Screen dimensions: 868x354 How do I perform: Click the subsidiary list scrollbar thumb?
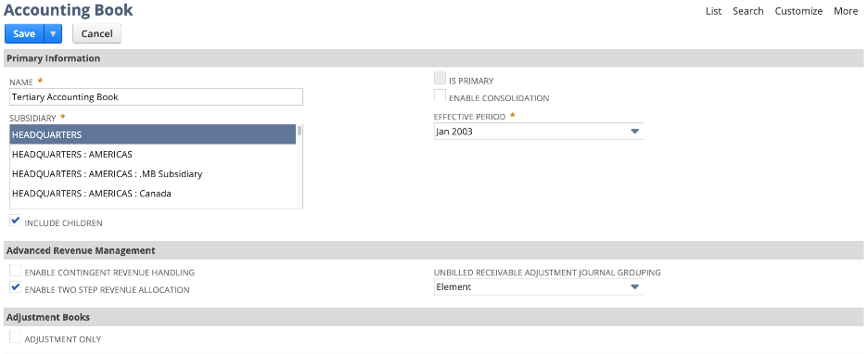coord(300,131)
